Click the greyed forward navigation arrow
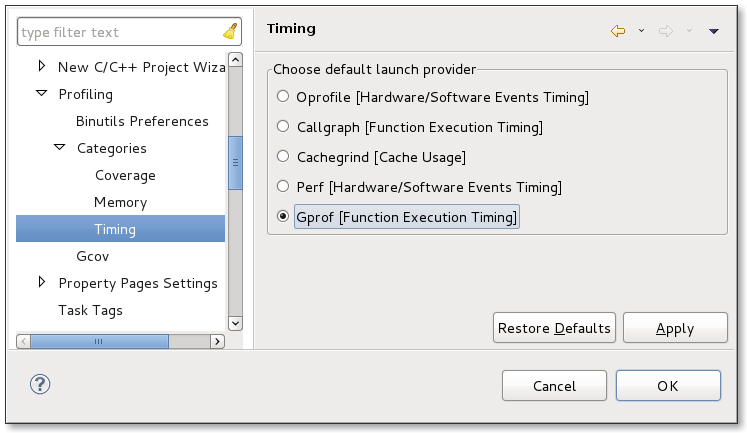 666,31
